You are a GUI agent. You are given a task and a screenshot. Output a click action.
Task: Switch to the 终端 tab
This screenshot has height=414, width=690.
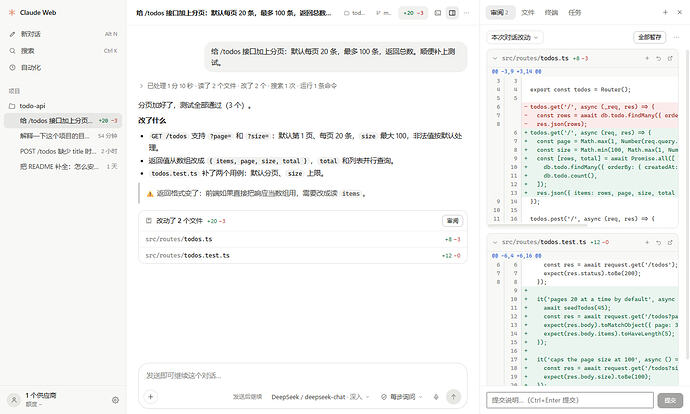tap(551, 12)
